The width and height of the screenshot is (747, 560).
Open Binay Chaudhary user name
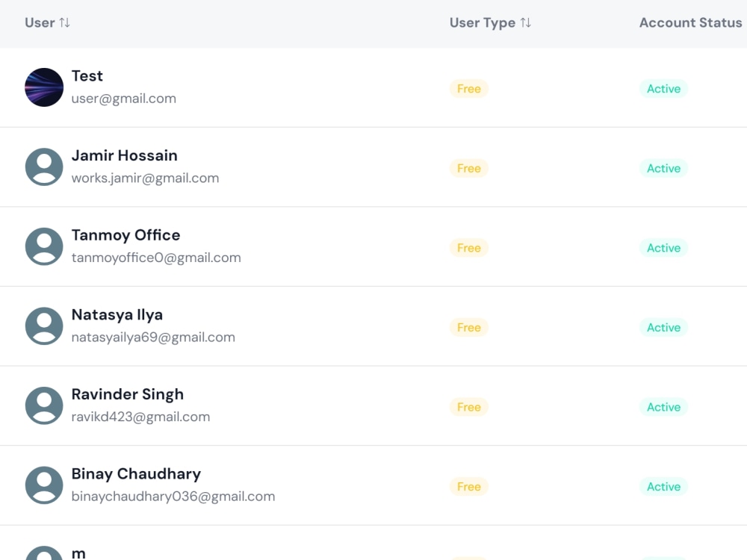click(x=136, y=474)
